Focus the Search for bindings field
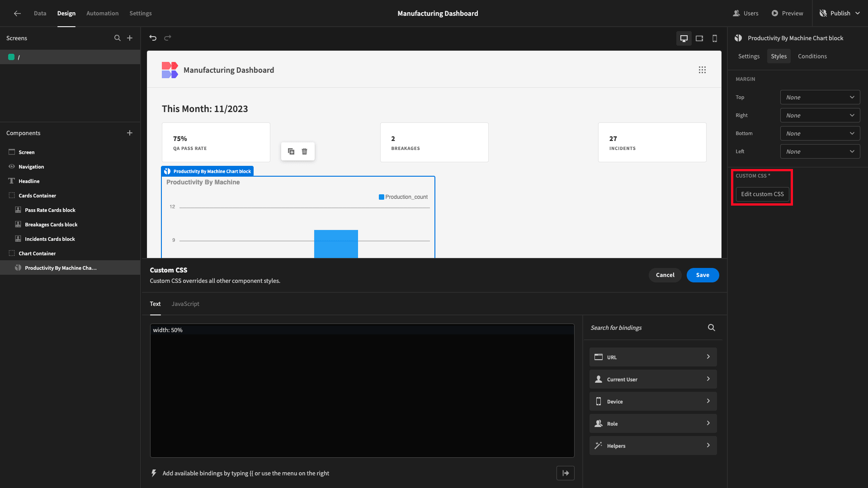Screen dimensions: 868x488 point(646,328)
